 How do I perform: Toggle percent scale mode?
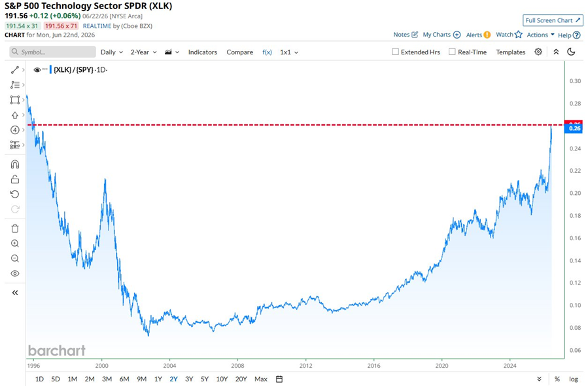pos(557,379)
